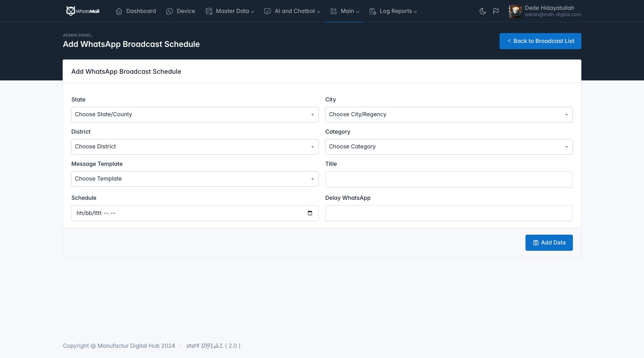Screen dimensions: 644x358
Task: Click the Add Data button
Action: tap(549, 243)
